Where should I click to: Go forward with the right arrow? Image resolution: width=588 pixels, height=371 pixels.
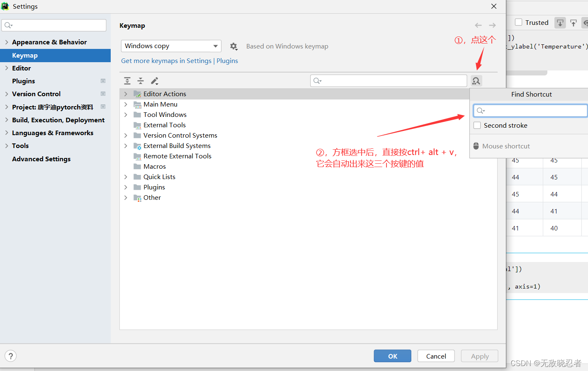pyautogui.click(x=492, y=25)
